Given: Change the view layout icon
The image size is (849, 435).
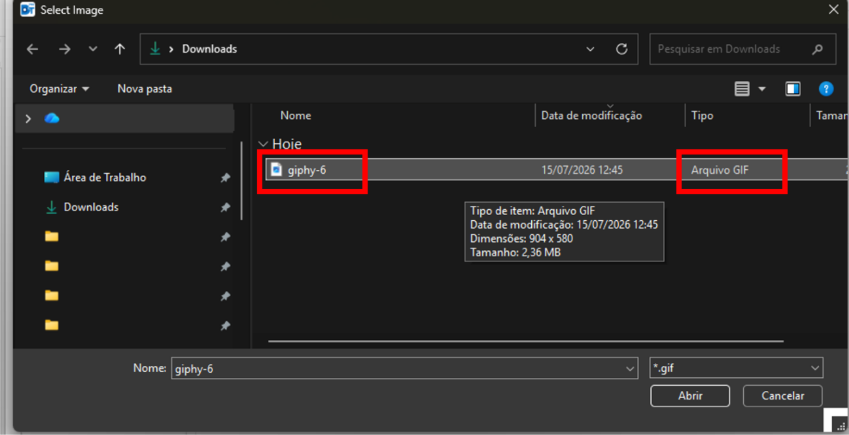Looking at the screenshot, I should (742, 89).
